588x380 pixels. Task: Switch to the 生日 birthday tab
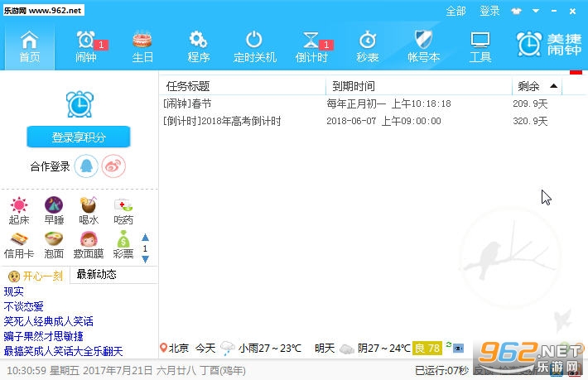point(142,47)
